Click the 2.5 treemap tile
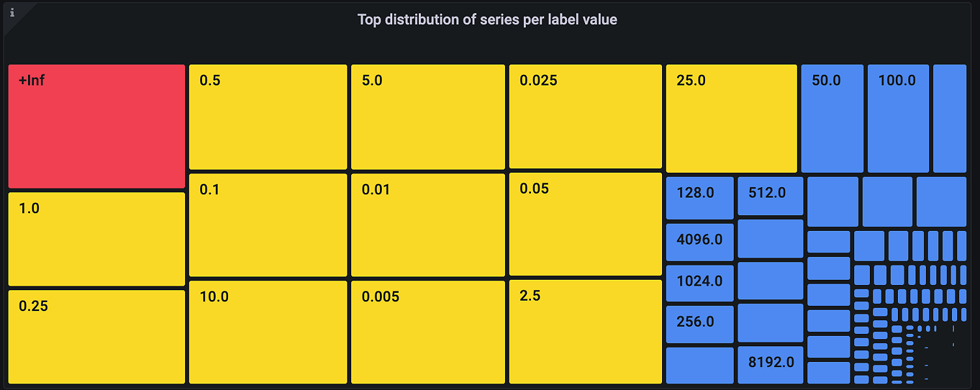The height and width of the screenshot is (390, 980). [x=585, y=332]
